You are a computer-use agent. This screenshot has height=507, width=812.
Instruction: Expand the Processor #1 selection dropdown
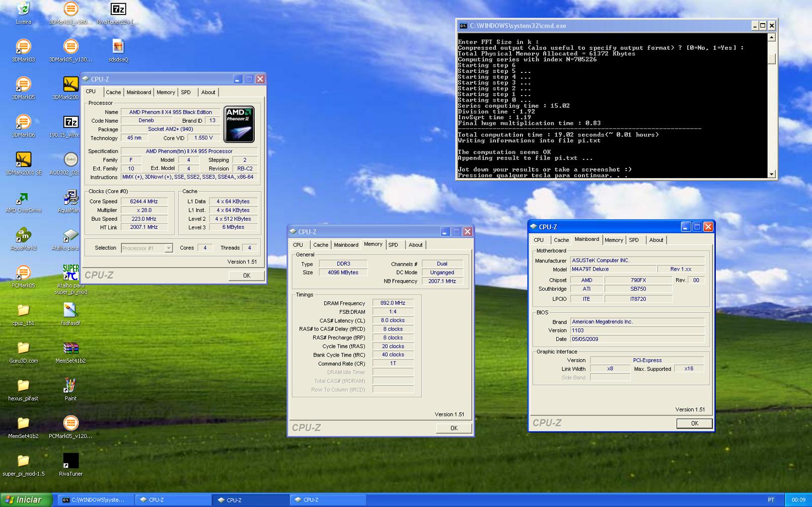click(x=169, y=248)
